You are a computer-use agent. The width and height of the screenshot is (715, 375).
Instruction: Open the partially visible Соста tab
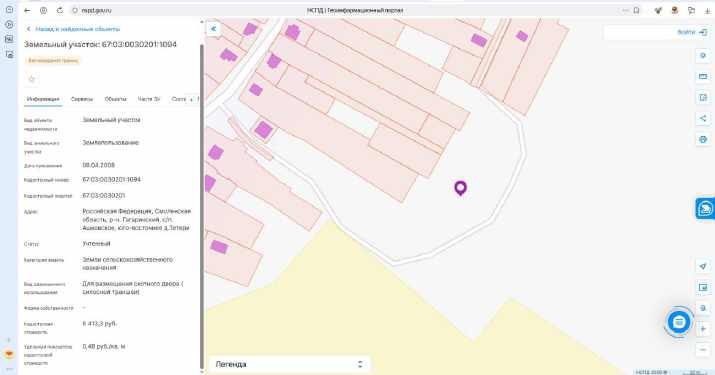tap(178, 99)
